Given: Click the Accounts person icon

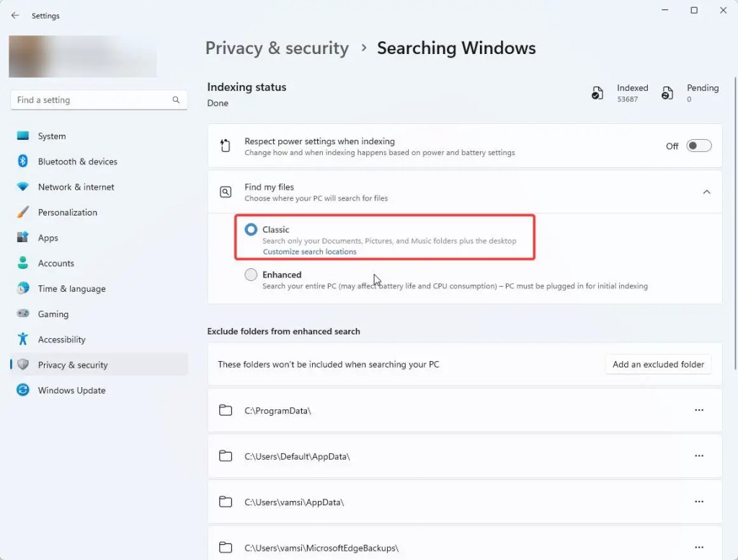Looking at the screenshot, I should click(x=22, y=262).
